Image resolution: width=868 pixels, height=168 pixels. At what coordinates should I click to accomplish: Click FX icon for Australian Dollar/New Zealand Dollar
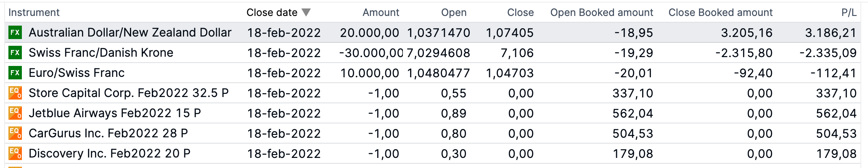click(15, 32)
